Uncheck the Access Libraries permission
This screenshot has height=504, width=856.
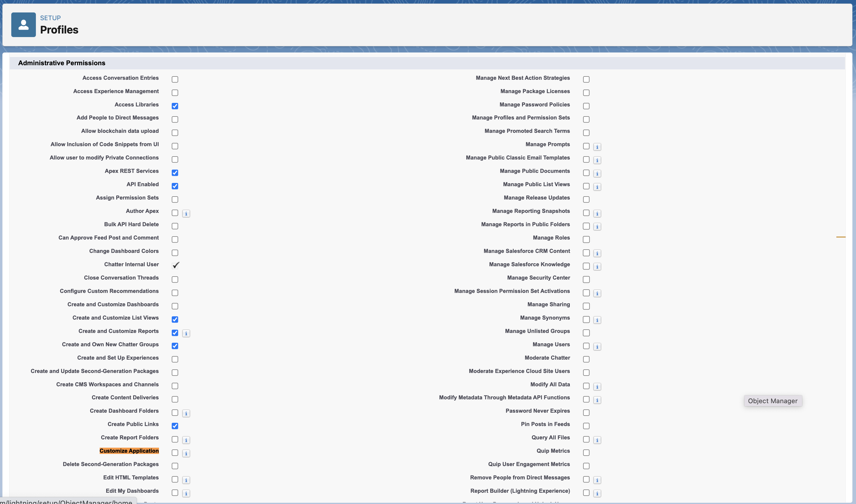tap(175, 106)
